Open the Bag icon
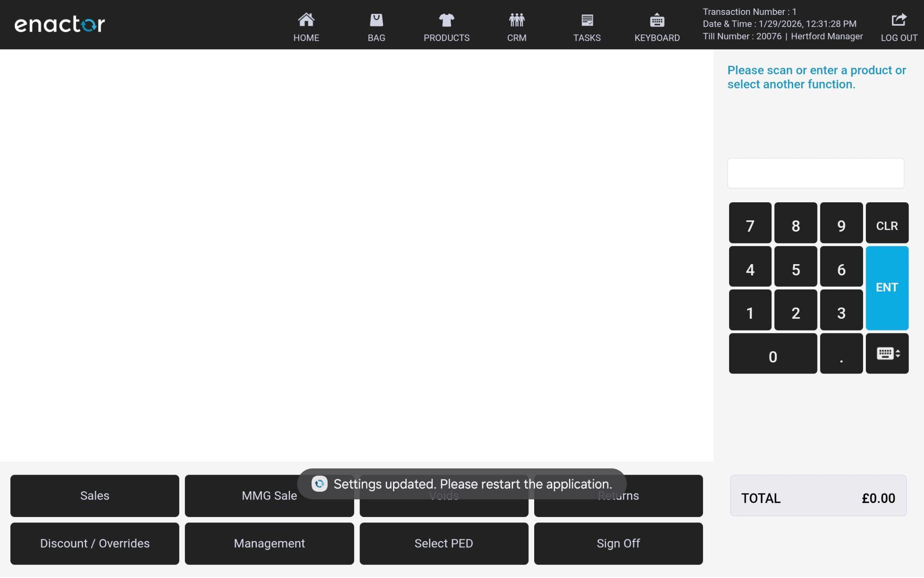Screen dimensions: 924x578 (x=376, y=20)
